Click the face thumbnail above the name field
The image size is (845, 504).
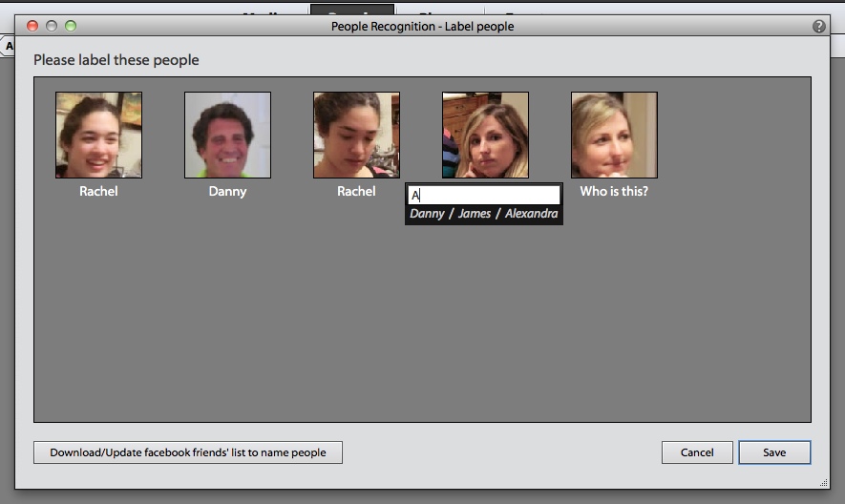pos(485,135)
